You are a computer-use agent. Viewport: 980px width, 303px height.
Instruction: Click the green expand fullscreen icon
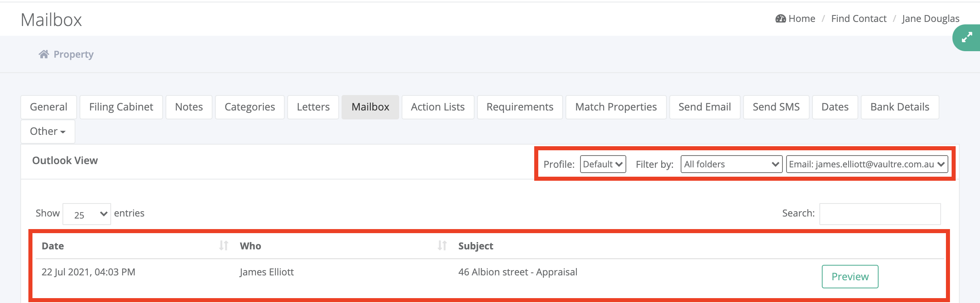(967, 37)
